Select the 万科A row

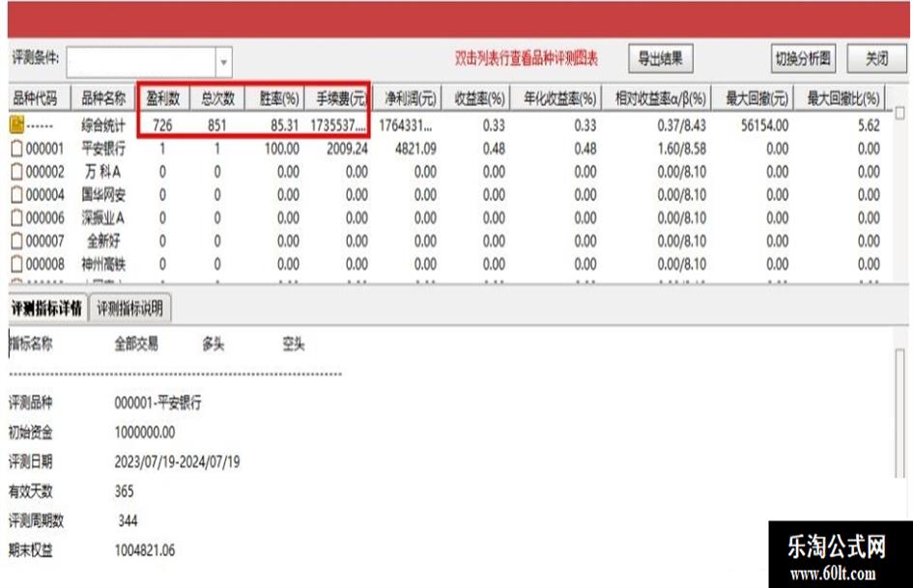(448, 172)
